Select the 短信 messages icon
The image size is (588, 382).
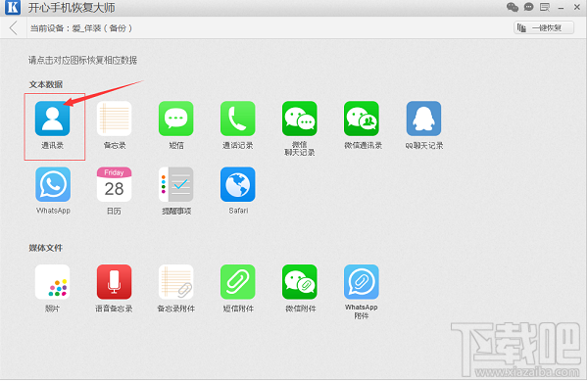pos(175,119)
